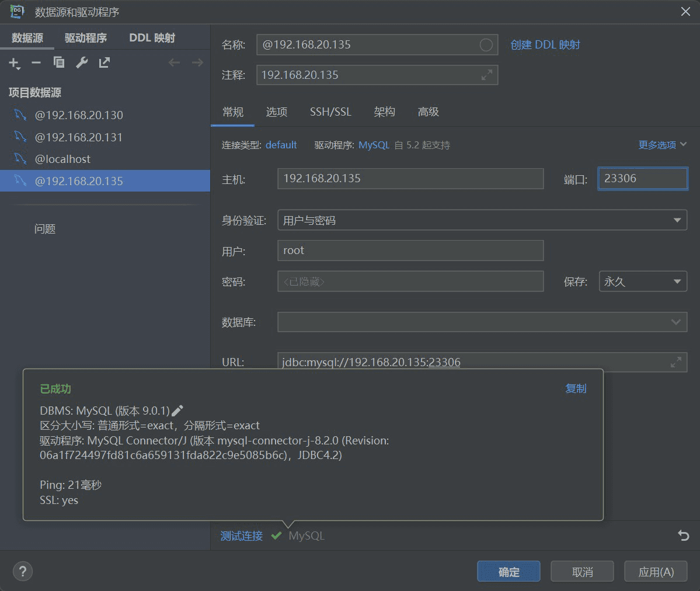
Task: Switch to DDL 映射 tab
Action: click(x=152, y=38)
